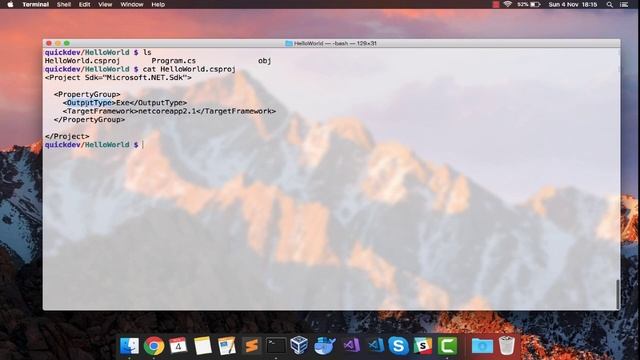Click the TargetFramework netcoreapp2.1 line
640x360 pixels.
[169, 111]
